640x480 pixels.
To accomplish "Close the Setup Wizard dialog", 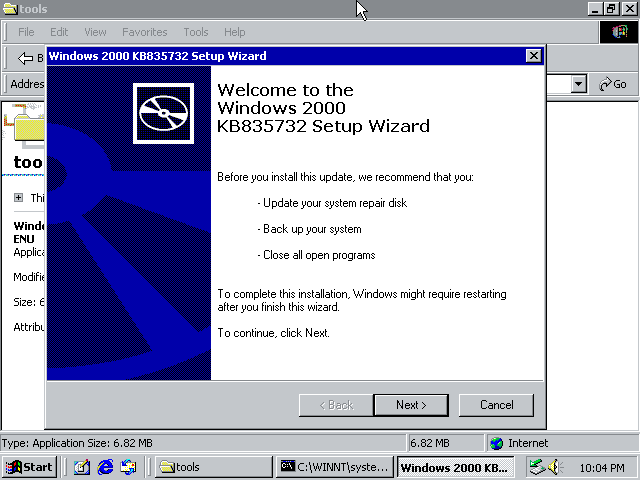I will [533, 56].
